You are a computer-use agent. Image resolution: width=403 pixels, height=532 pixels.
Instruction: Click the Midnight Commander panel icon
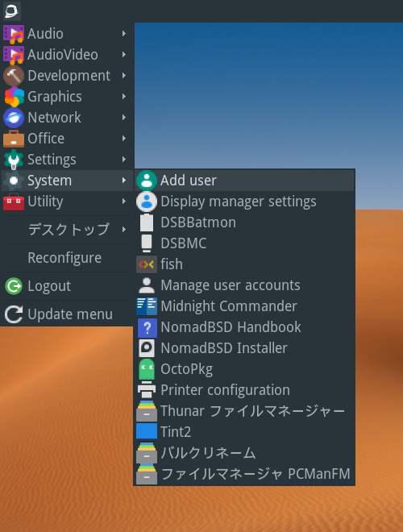147,306
